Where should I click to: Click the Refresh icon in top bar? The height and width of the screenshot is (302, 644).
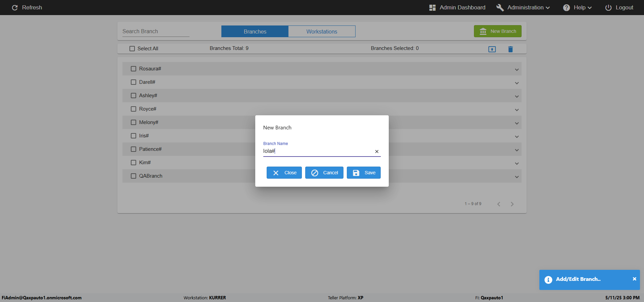[x=15, y=7]
